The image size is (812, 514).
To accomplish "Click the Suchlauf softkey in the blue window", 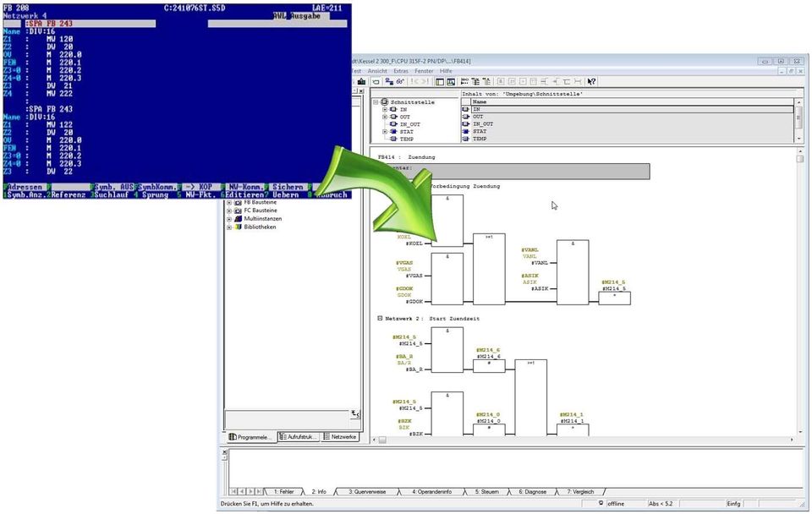I will [x=111, y=194].
